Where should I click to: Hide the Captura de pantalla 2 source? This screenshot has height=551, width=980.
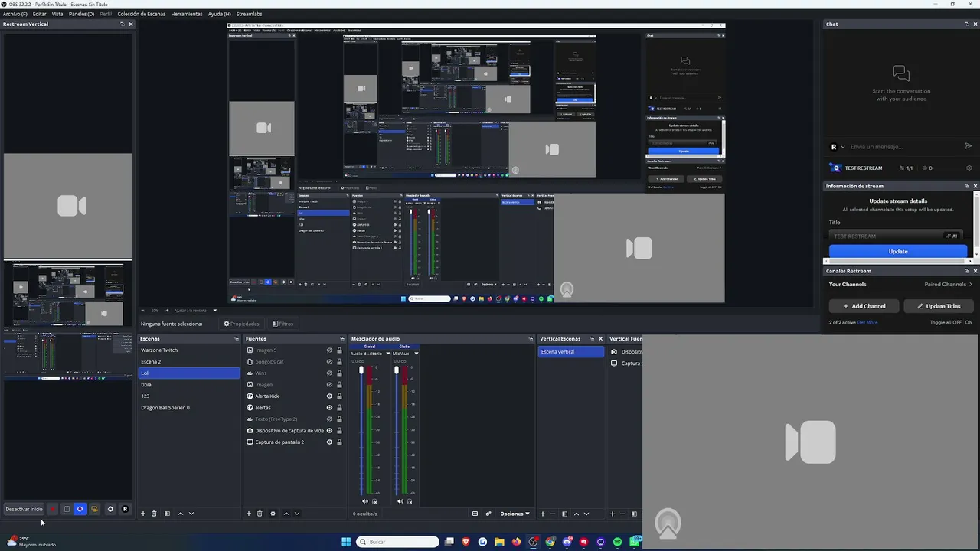(330, 442)
